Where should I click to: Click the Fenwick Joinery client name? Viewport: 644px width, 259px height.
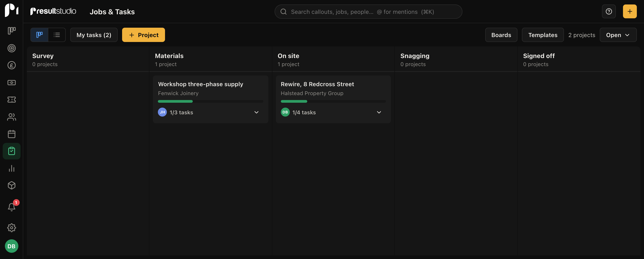pos(178,93)
